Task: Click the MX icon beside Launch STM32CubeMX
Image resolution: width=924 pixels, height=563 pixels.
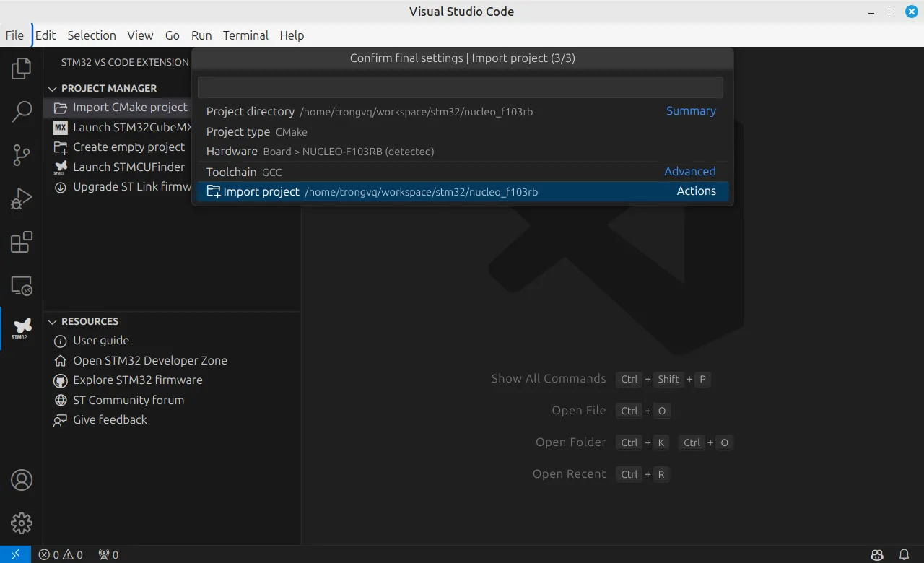Action: pyautogui.click(x=61, y=127)
